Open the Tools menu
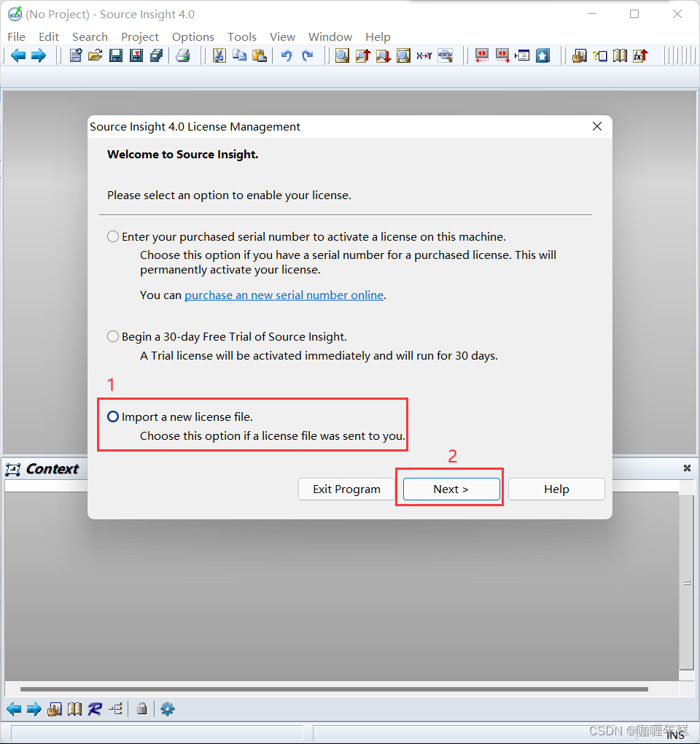Image resolution: width=700 pixels, height=744 pixels. 242,36
